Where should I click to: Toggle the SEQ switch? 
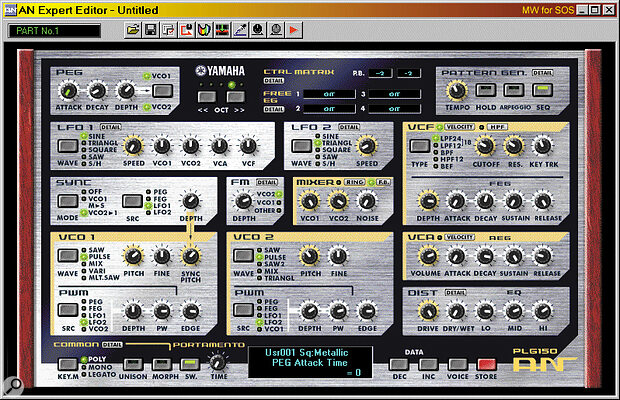pyautogui.click(x=542, y=91)
